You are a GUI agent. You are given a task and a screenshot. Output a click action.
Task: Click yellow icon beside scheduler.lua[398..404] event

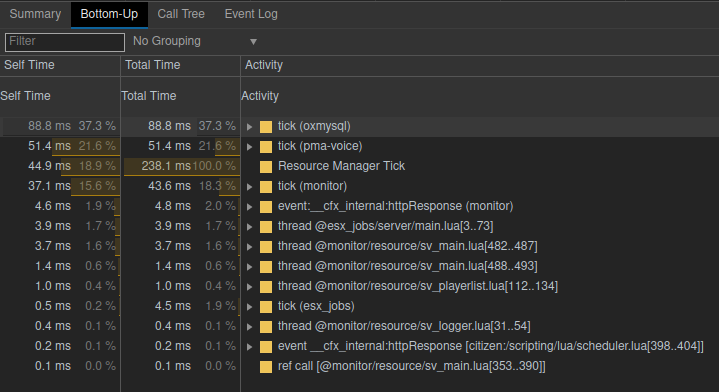[x=266, y=347]
